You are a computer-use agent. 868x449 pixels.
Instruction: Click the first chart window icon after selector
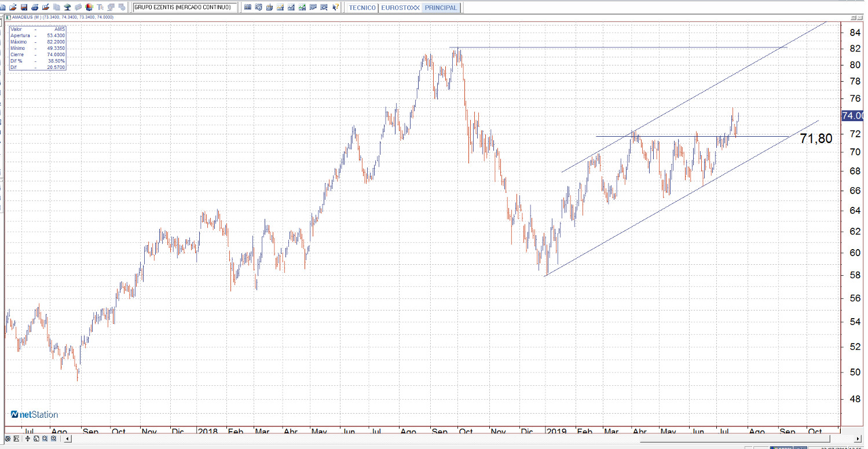click(247, 8)
